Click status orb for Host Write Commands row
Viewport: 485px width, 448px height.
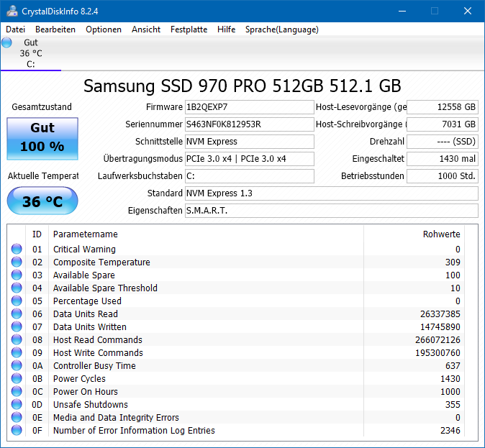17,352
